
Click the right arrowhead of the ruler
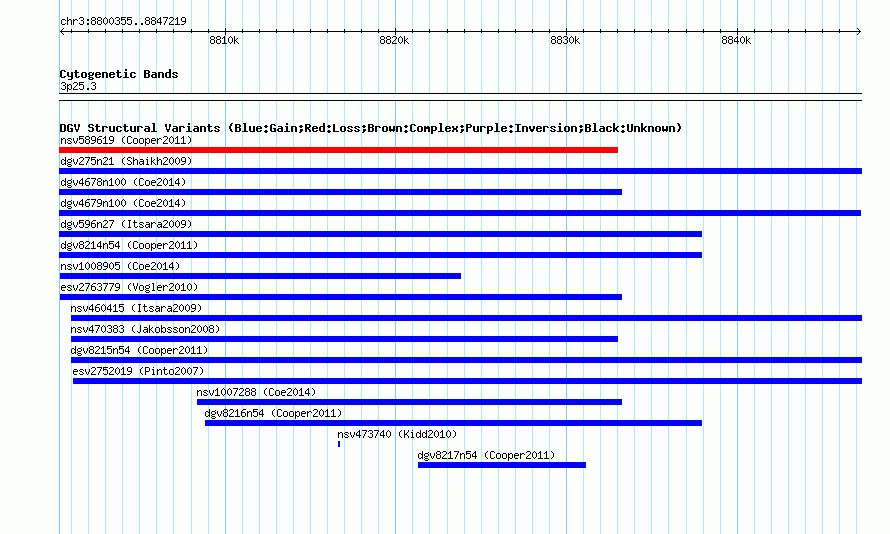(859, 31)
